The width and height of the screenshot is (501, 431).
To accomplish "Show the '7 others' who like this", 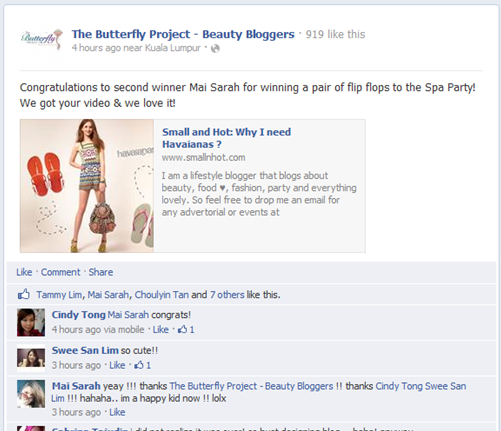I will pos(227,295).
